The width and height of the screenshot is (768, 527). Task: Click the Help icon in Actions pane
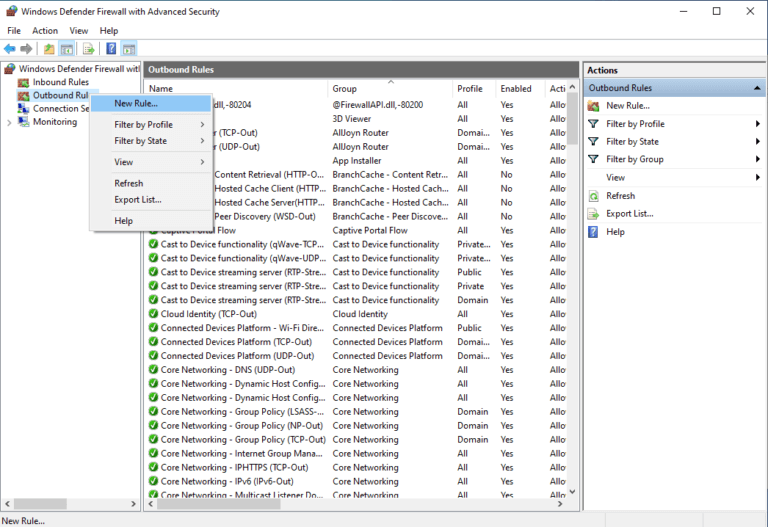[x=593, y=232]
